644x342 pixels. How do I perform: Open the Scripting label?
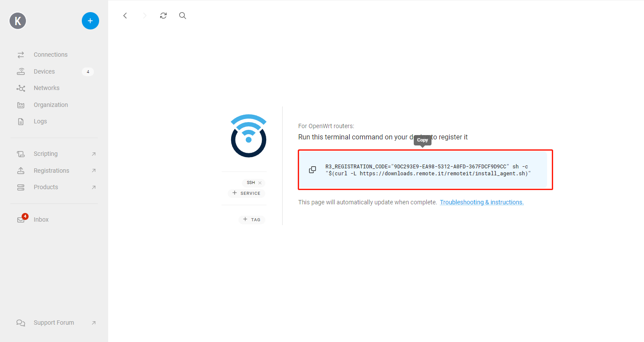(x=45, y=154)
